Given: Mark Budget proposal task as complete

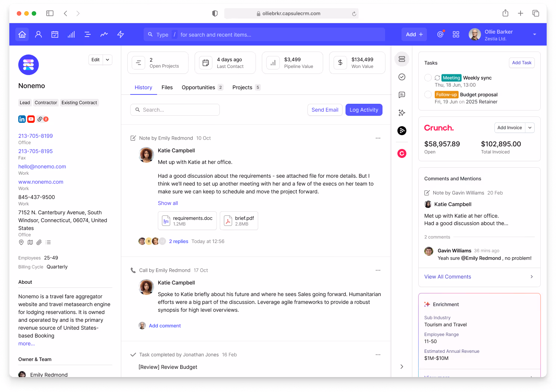Looking at the screenshot, I should (x=428, y=94).
